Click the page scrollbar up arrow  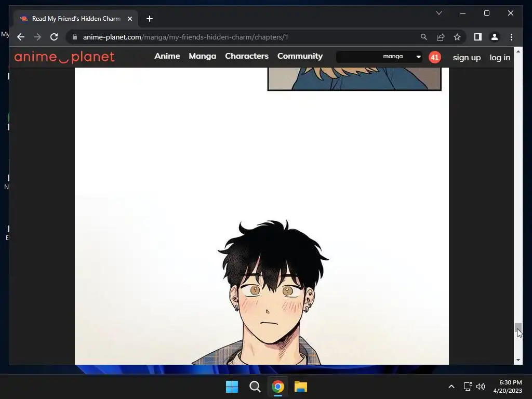coord(518,51)
